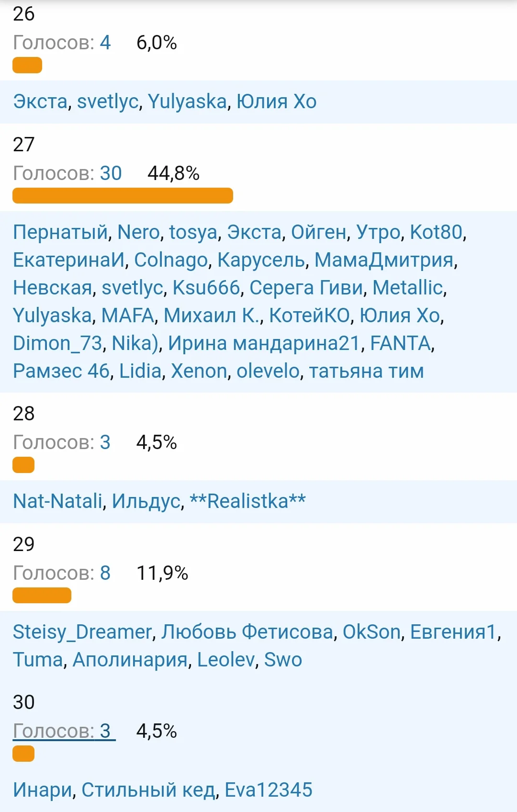Screen dimensions: 517x812
Task: Click the Михаил К. username
Action: [212, 316]
